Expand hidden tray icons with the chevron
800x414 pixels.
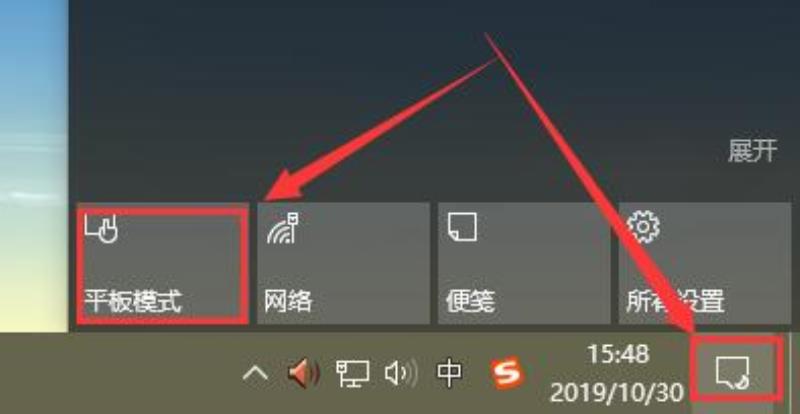(x=256, y=374)
